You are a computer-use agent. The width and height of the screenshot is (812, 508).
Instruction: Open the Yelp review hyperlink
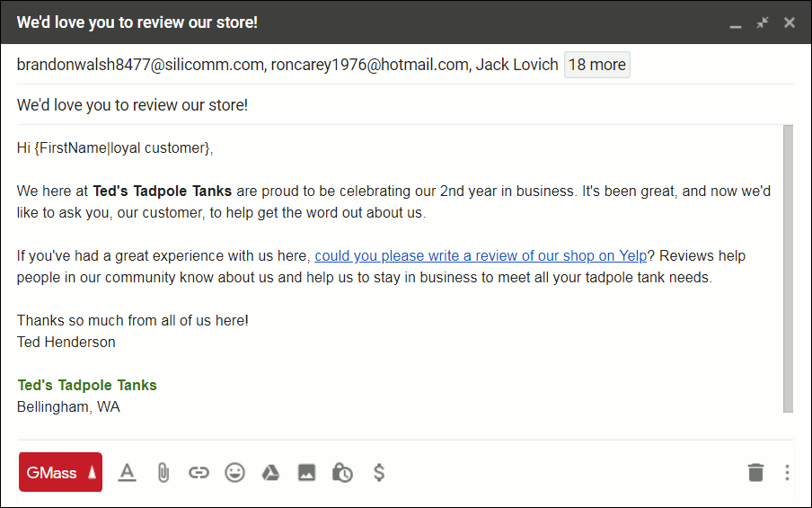coord(481,256)
